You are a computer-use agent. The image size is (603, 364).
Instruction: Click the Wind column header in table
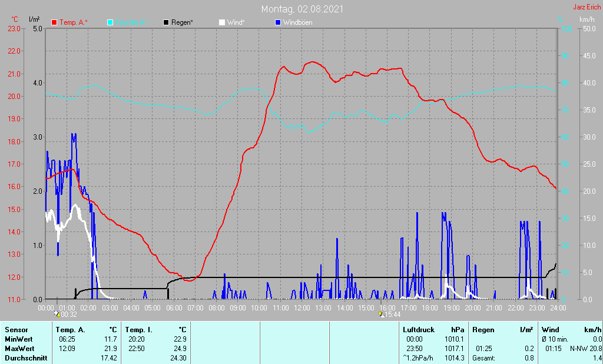[551, 330]
